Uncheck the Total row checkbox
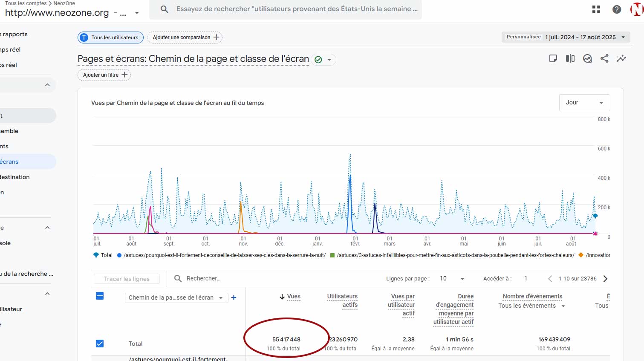Image resolution: width=644 pixels, height=361 pixels. pos(100,344)
